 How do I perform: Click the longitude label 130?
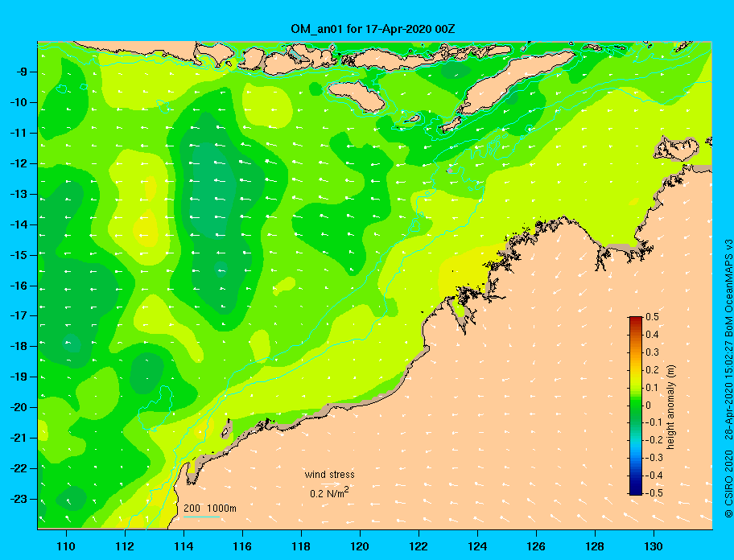click(654, 546)
